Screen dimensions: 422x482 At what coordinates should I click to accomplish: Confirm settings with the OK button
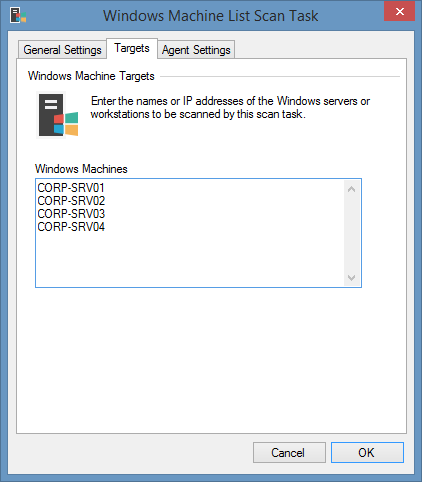[367, 453]
